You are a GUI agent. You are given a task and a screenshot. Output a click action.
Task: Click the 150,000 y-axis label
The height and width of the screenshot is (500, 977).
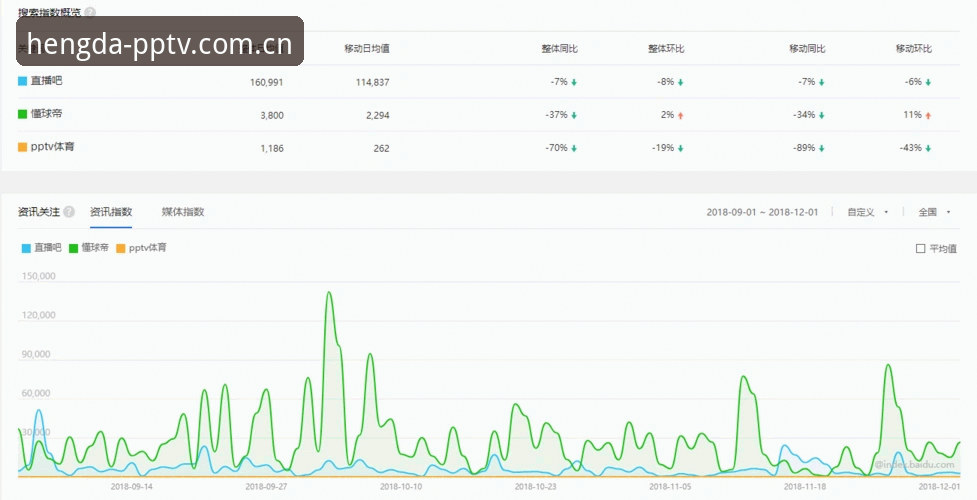click(x=39, y=276)
